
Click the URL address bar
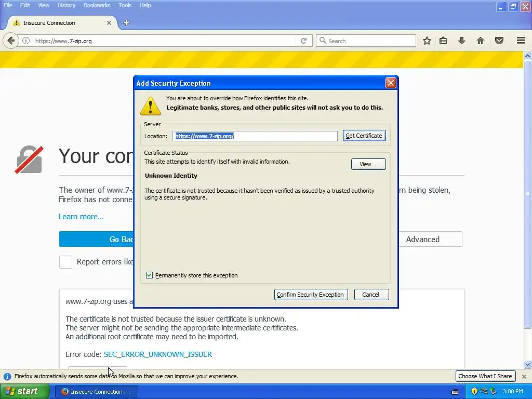165,41
